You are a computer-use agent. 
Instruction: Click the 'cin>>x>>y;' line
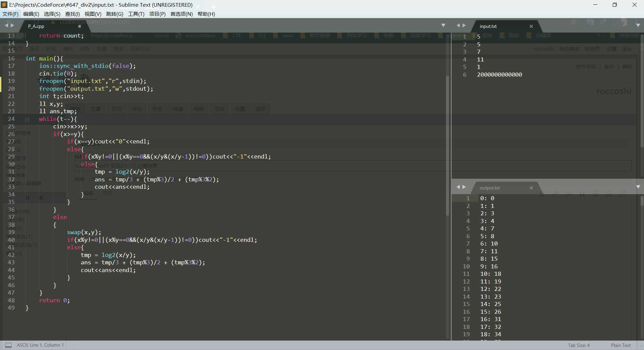click(x=70, y=126)
